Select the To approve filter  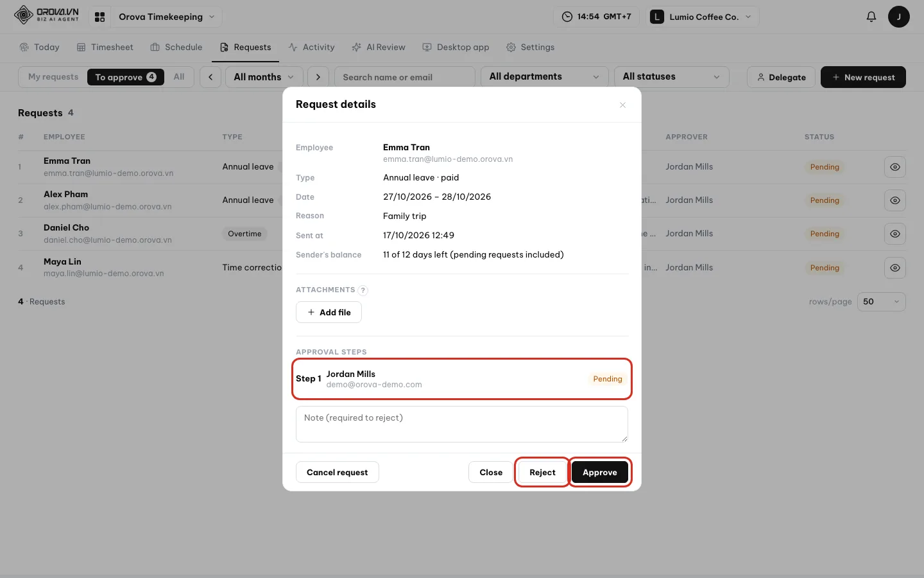pos(126,77)
